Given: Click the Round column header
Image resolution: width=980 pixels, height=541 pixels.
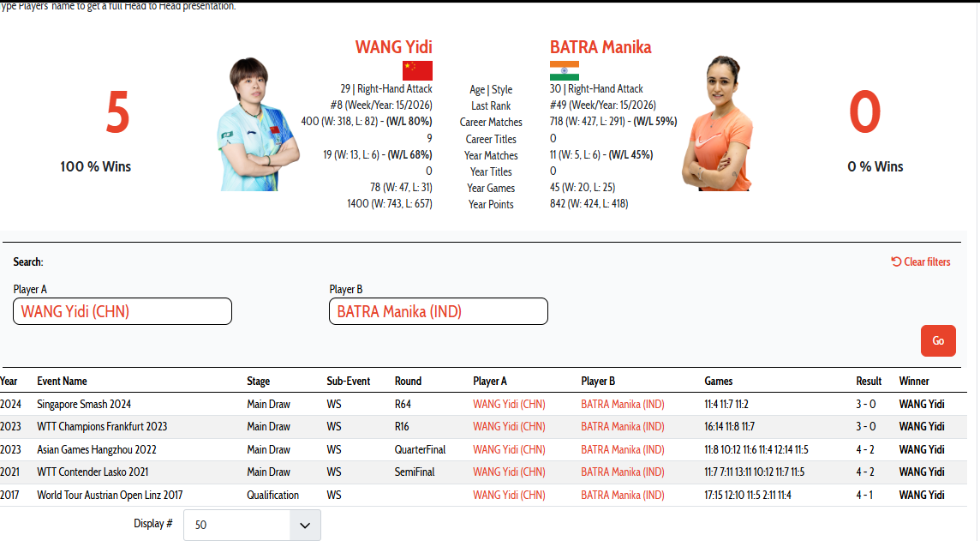Looking at the screenshot, I should click(408, 381).
